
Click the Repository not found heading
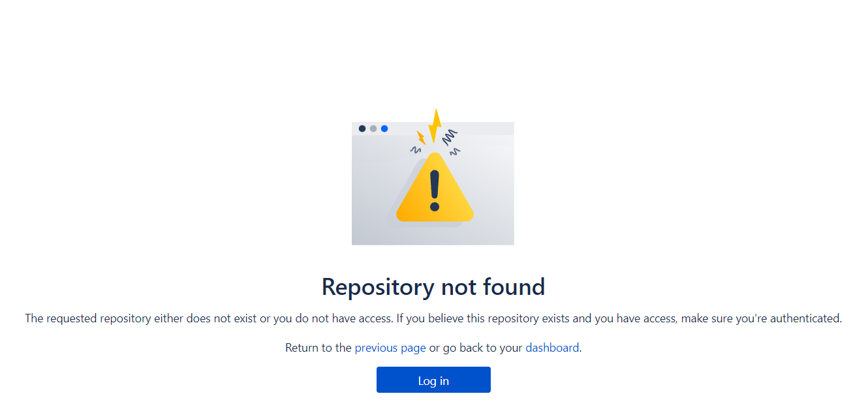click(433, 287)
